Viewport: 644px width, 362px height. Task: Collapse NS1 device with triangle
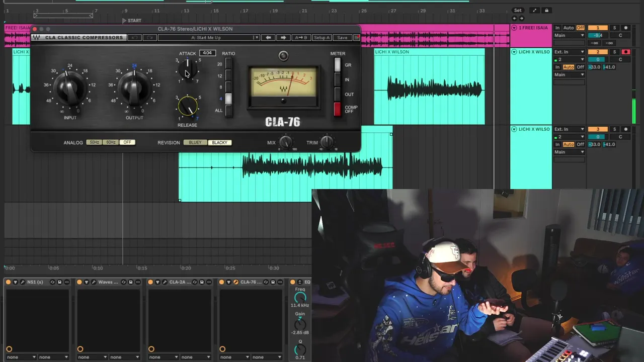tap(16, 282)
